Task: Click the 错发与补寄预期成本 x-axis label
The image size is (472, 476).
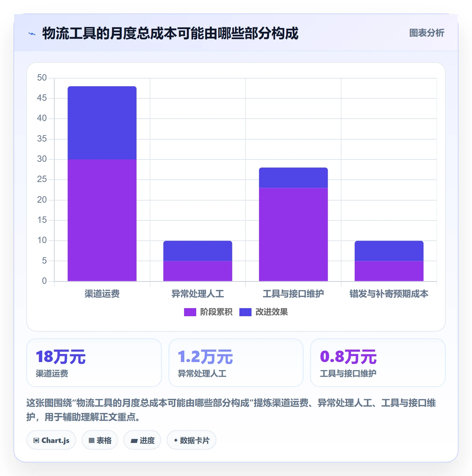Action: pos(389,294)
